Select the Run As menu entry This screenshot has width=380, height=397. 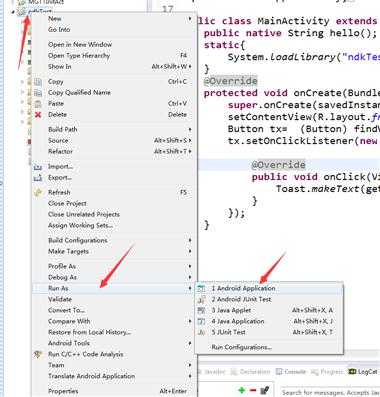pyautogui.click(x=113, y=288)
